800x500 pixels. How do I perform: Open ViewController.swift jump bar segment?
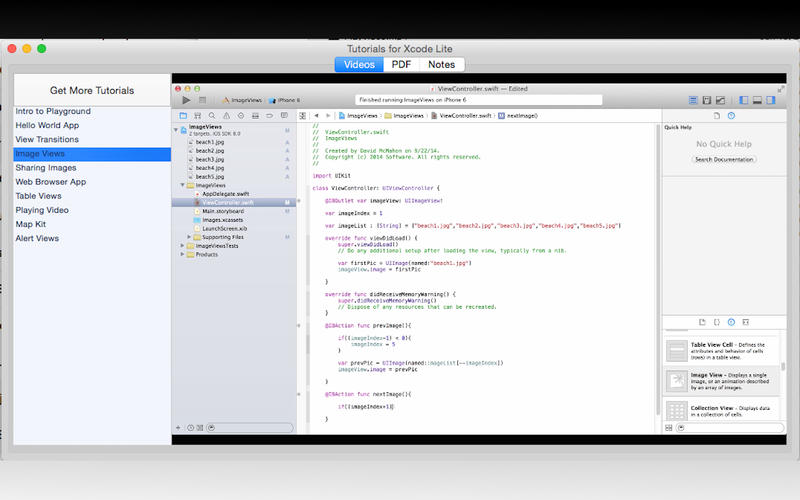(x=461, y=116)
